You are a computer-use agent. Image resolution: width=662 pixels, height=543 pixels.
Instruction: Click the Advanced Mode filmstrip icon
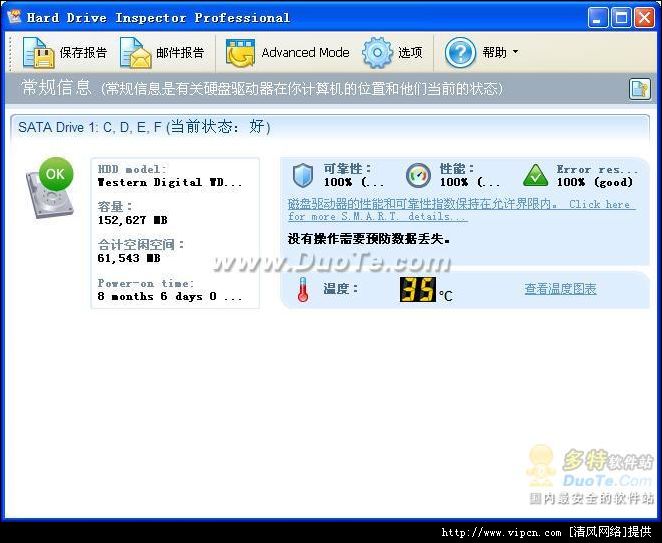click(x=240, y=53)
